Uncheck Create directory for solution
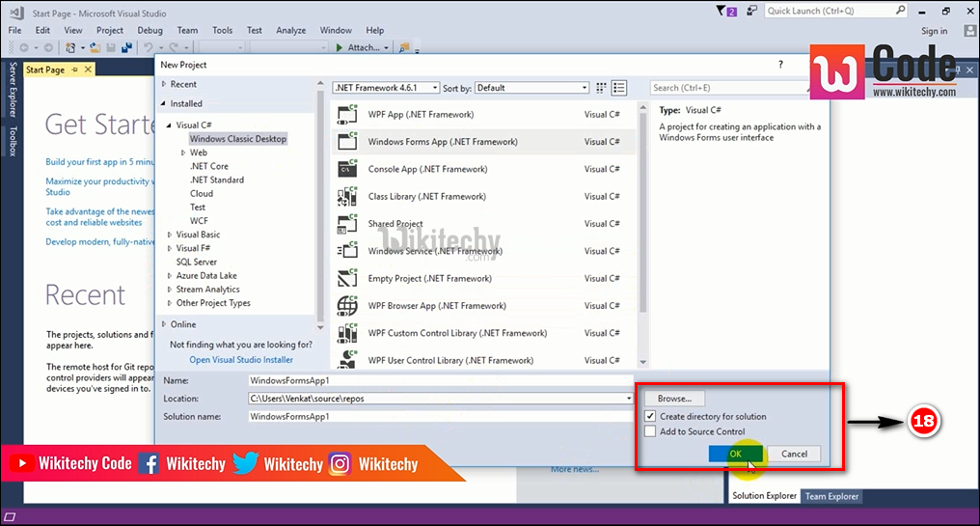 point(651,417)
